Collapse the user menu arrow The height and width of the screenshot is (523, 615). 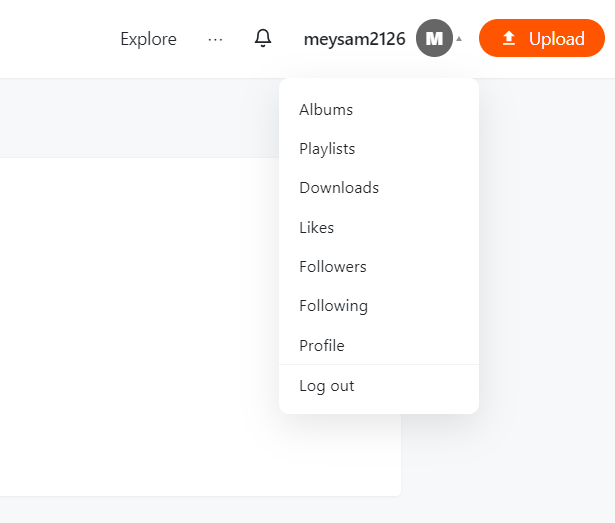pyautogui.click(x=459, y=38)
